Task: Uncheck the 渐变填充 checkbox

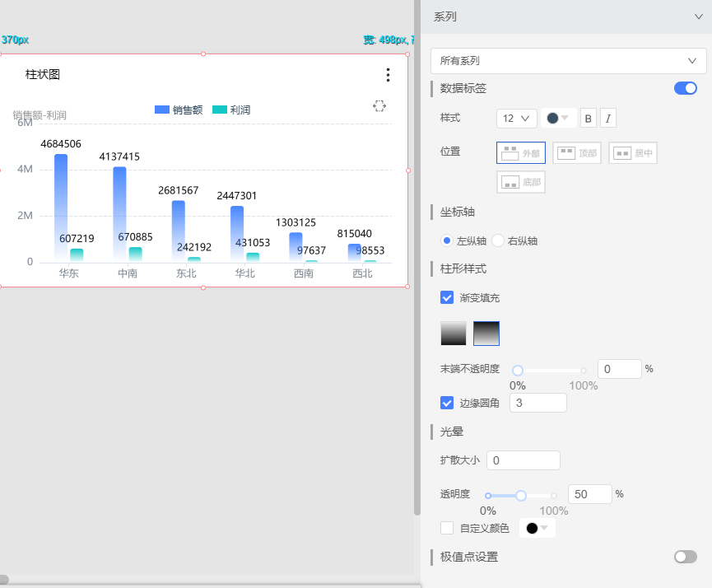Action: click(447, 297)
